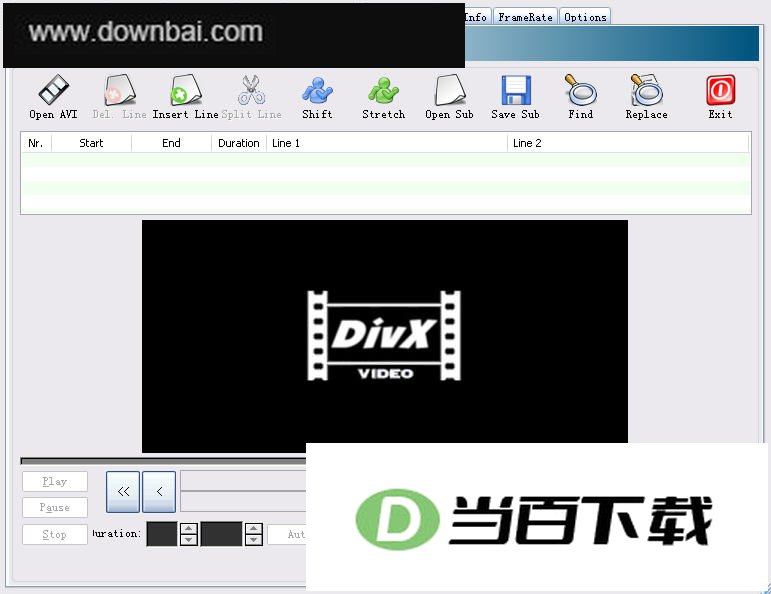Decrease second duration spinner value
The width and height of the screenshot is (771, 594).
pyautogui.click(x=254, y=540)
